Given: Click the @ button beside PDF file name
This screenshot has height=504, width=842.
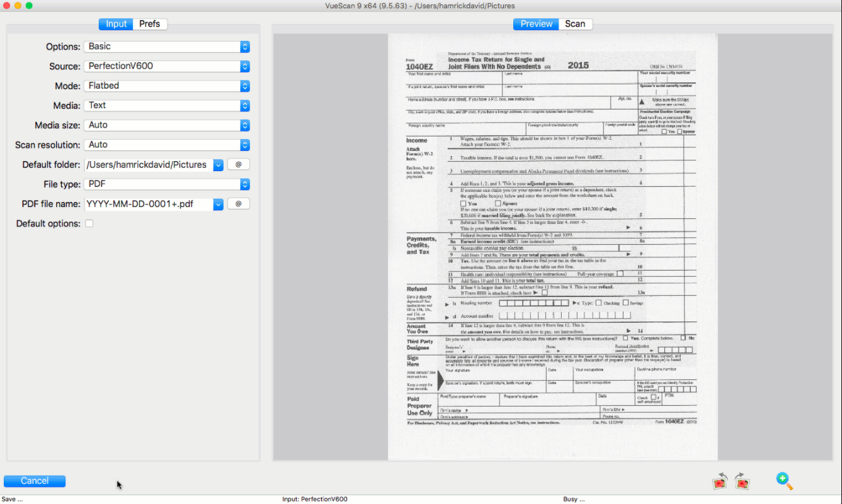Looking at the screenshot, I should pos(239,204).
